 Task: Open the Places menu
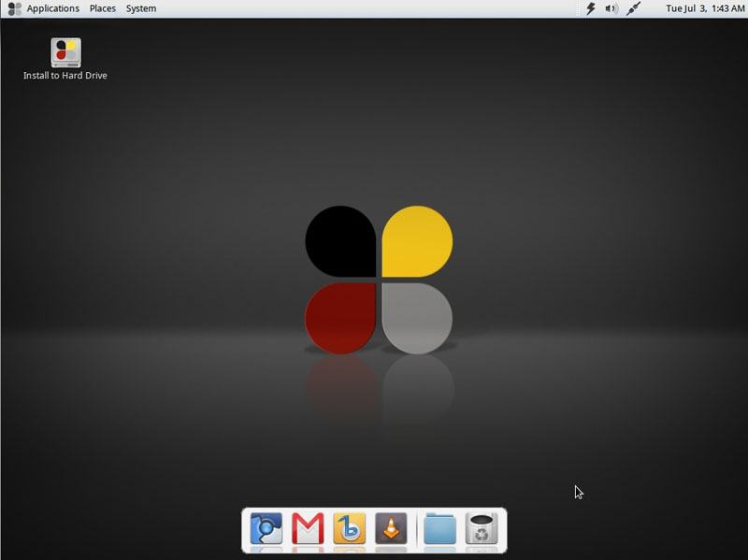click(x=103, y=8)
